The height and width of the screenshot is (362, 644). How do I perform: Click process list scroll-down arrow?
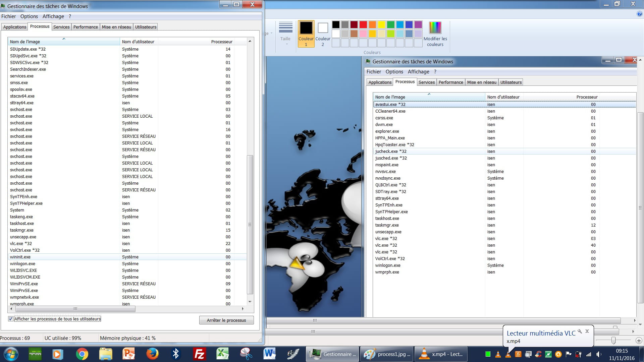pos(250,302)
